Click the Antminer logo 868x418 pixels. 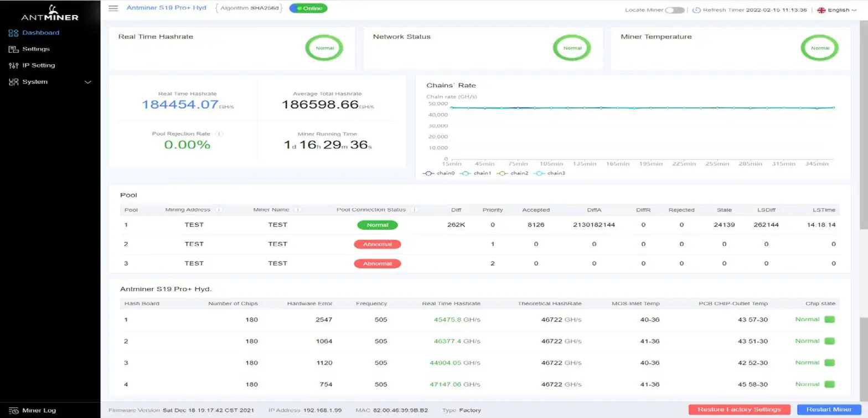tap(50, 12)
